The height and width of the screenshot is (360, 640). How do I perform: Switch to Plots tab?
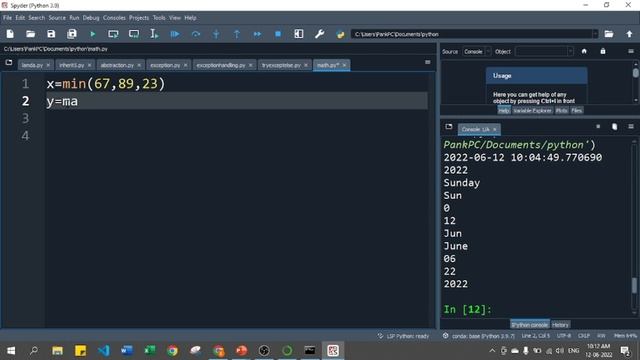point(561,110)
